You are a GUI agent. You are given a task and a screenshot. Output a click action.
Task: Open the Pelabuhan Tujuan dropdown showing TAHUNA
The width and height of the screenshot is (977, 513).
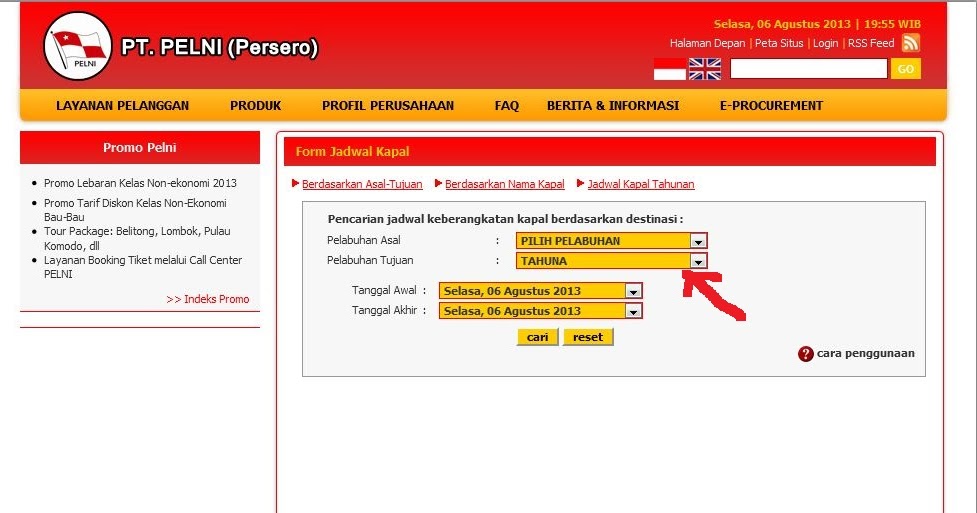(x=611, y=261)
